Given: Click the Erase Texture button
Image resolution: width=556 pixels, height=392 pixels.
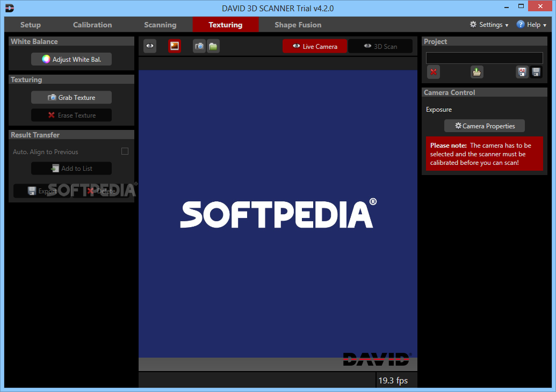Looking at the screenshot, I should (71, 115).
